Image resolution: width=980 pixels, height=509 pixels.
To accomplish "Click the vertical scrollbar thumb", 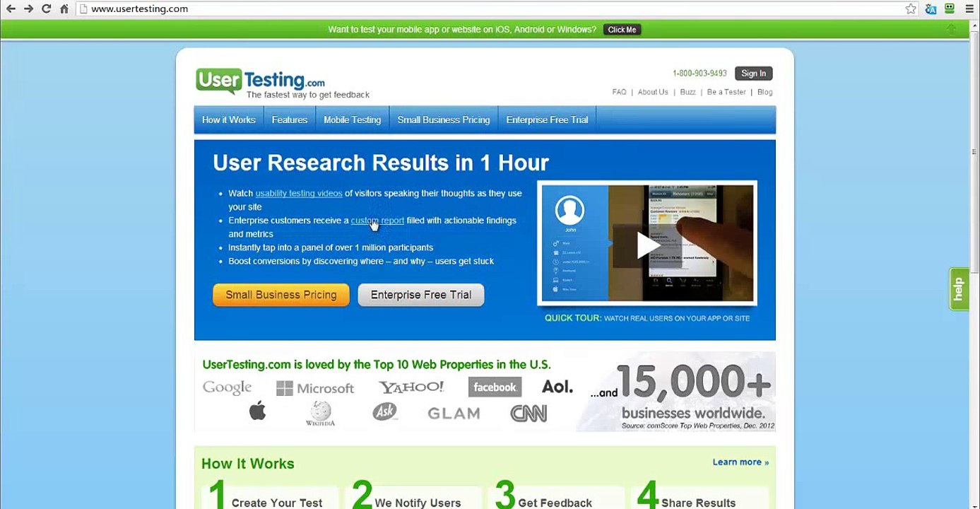I will 974,152.
